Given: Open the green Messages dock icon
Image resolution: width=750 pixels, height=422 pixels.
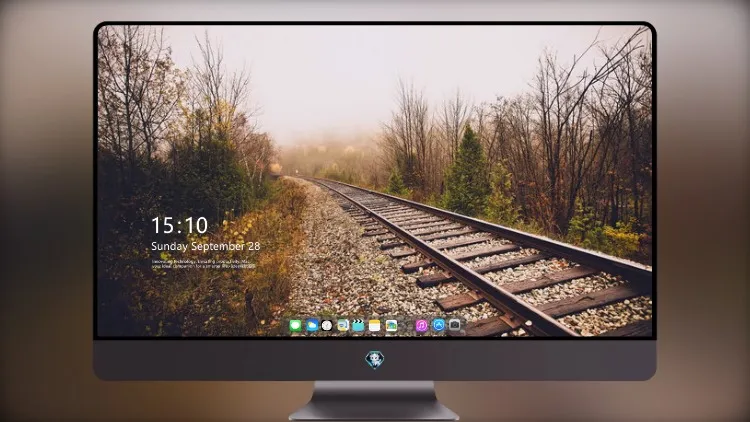Looking at the screenshot, I should coord(296,326).
